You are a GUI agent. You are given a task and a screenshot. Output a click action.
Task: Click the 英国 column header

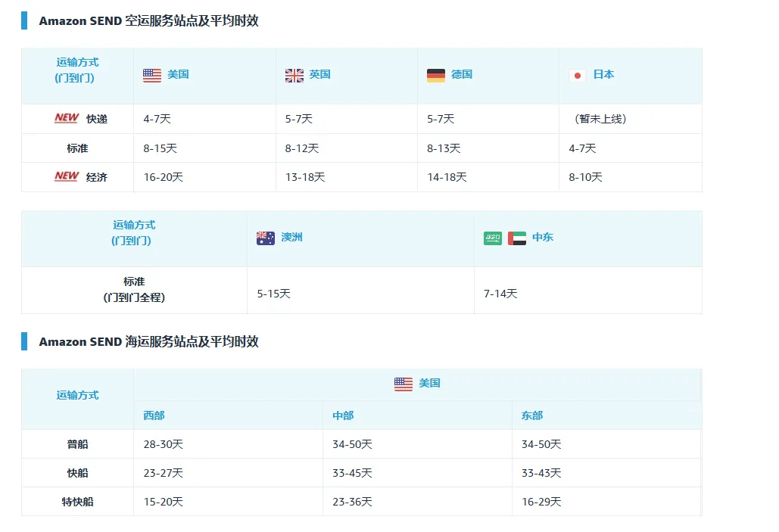[320, 74]
